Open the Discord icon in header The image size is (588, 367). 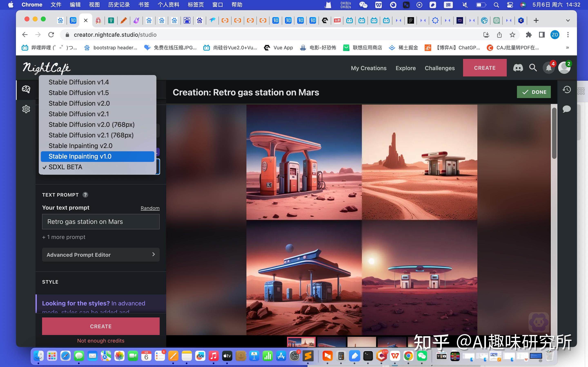[x=518, y=68]
